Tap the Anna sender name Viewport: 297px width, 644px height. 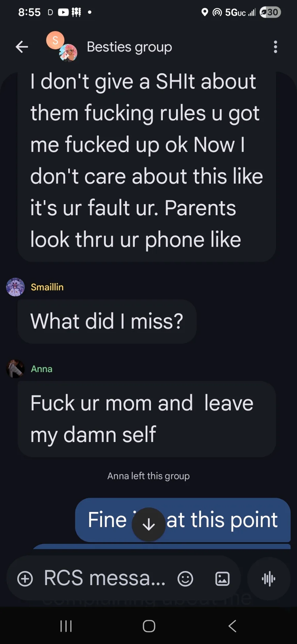click(x=42, y=369)
